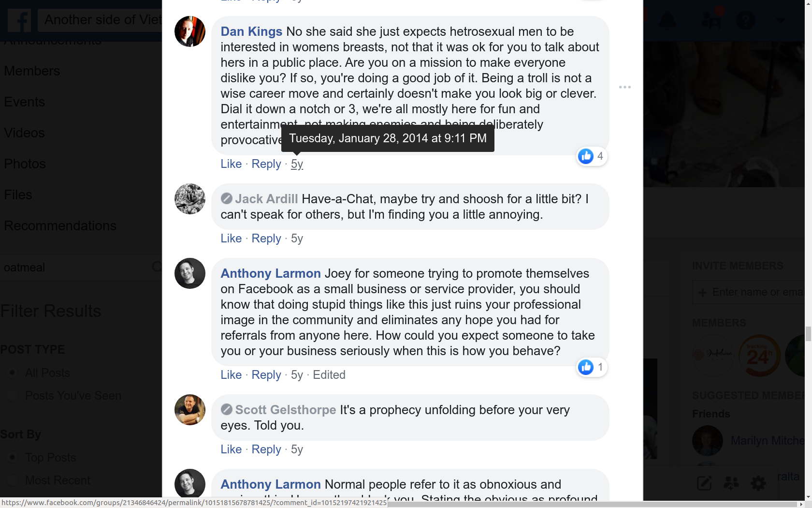
Task: Click the Facebook logo
Action: click(19, 20)
